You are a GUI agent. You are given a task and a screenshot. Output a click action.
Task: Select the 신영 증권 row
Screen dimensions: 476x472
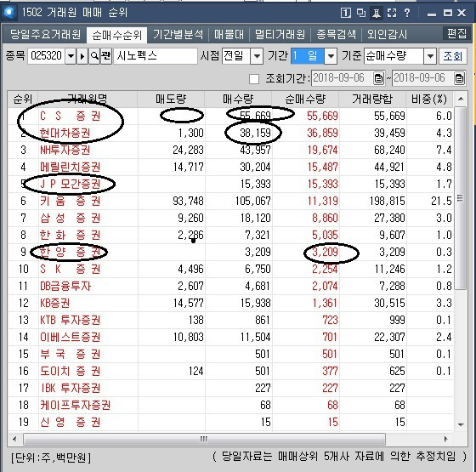point(230,422)
